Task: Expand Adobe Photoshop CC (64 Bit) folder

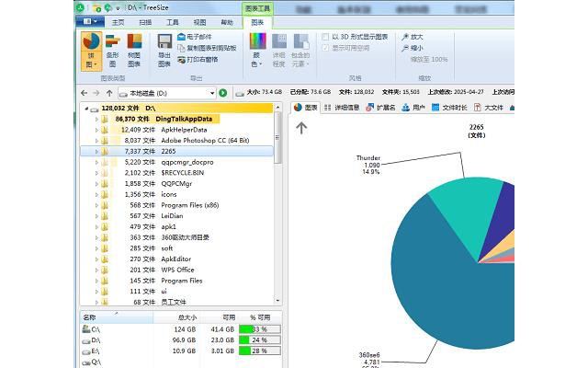Action: tap(96, 141)
